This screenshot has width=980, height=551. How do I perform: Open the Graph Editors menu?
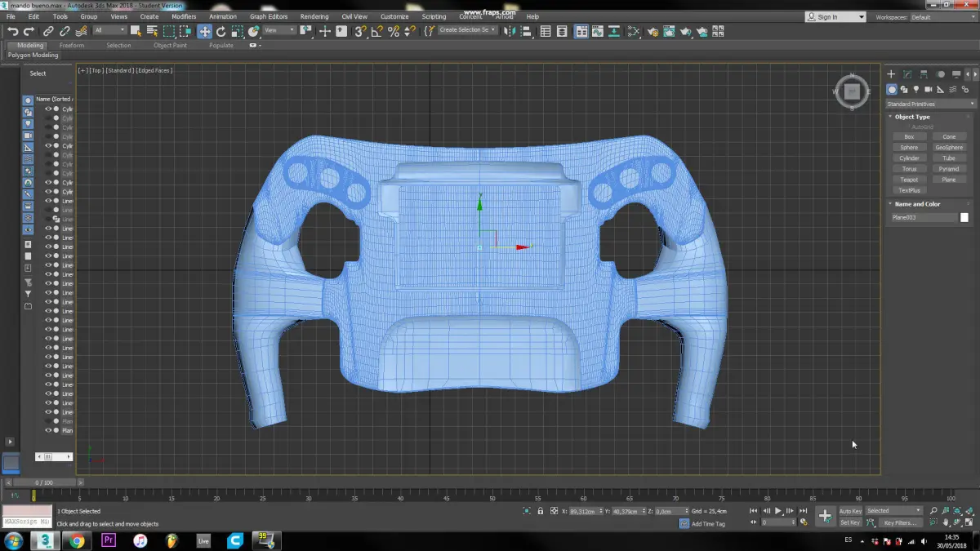269,16
